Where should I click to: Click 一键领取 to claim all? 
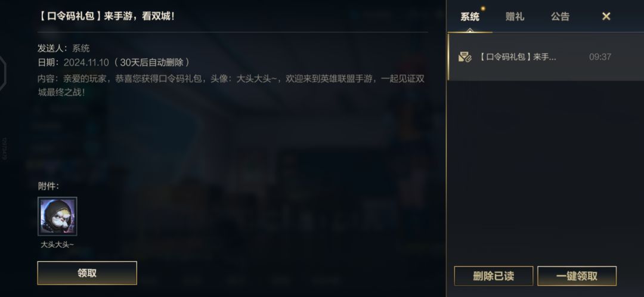[x=577, y=276]
